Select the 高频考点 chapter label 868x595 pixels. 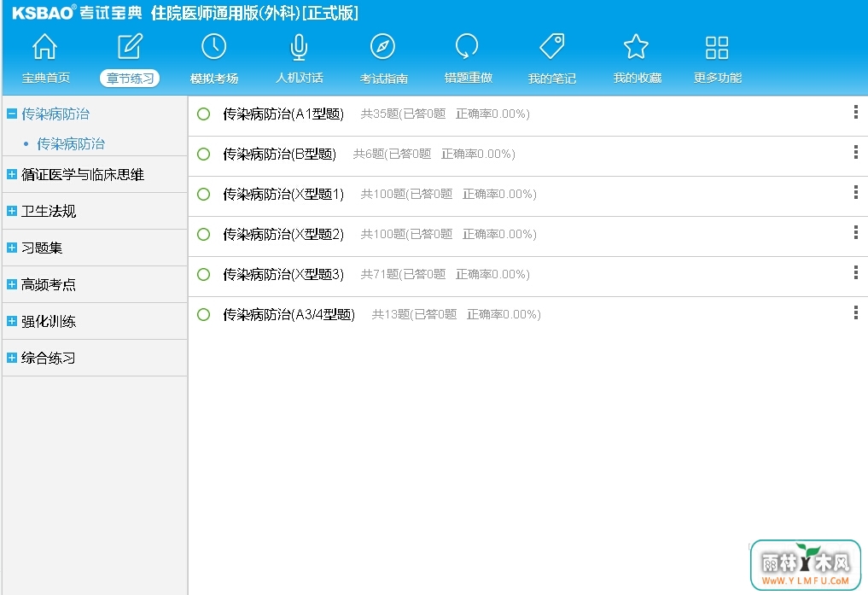pos(48,284)
